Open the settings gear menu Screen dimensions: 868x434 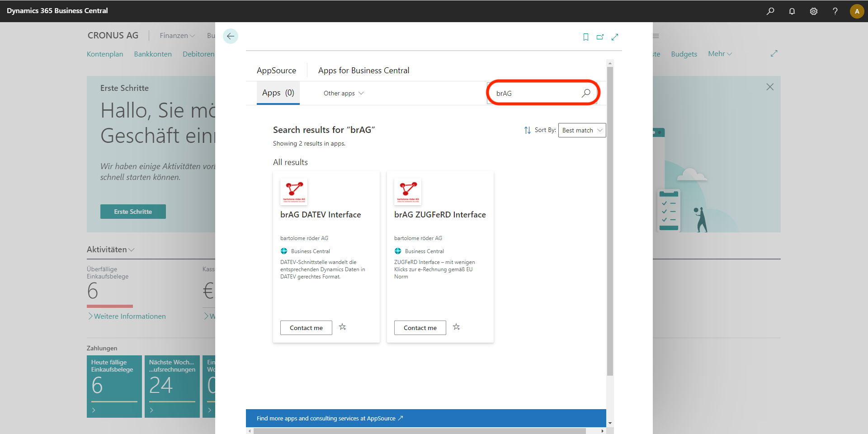pos(814,11)
